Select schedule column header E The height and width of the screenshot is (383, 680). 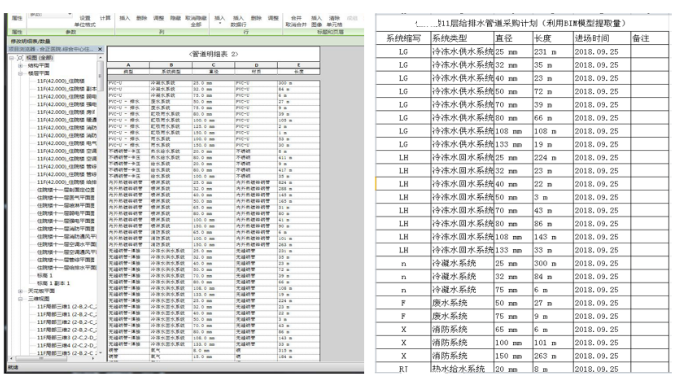[x=299, y=65]
